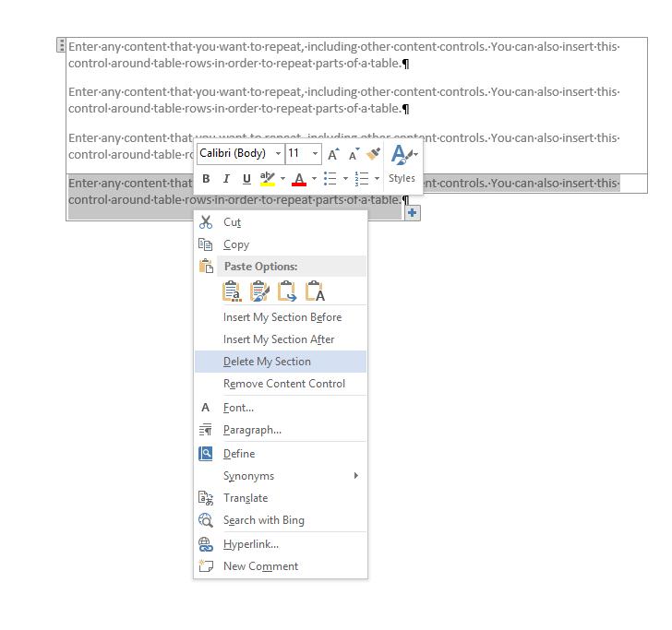Click the repeating section control handle
Image resolution: width=672 pixels, height=630 pixels.
pyautogui.click(x=61, y=45)
